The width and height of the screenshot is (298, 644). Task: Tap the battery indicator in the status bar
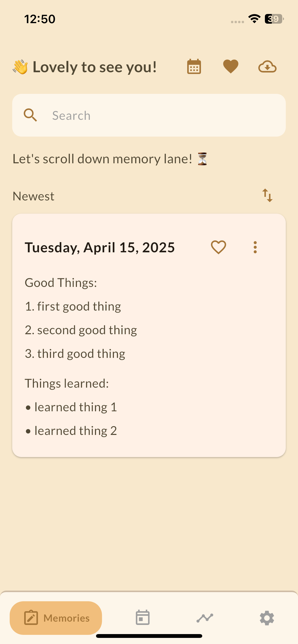(x=273, y=18)
